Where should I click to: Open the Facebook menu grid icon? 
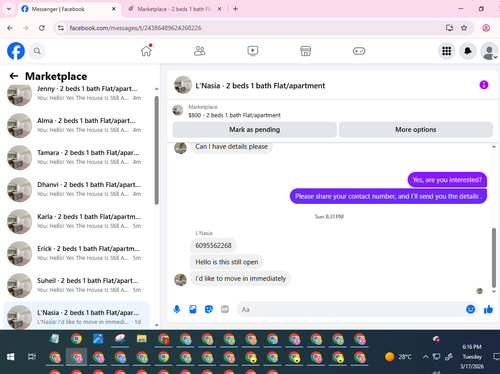click(446, 51)
